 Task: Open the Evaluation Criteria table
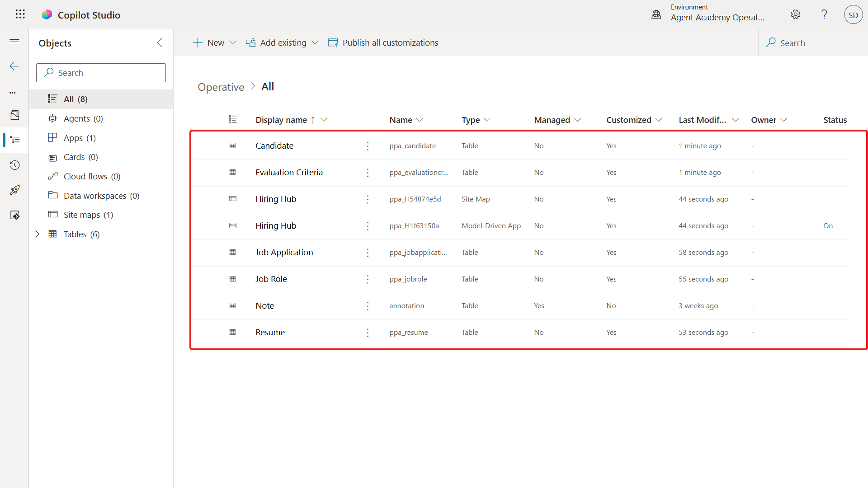point(289,172)
